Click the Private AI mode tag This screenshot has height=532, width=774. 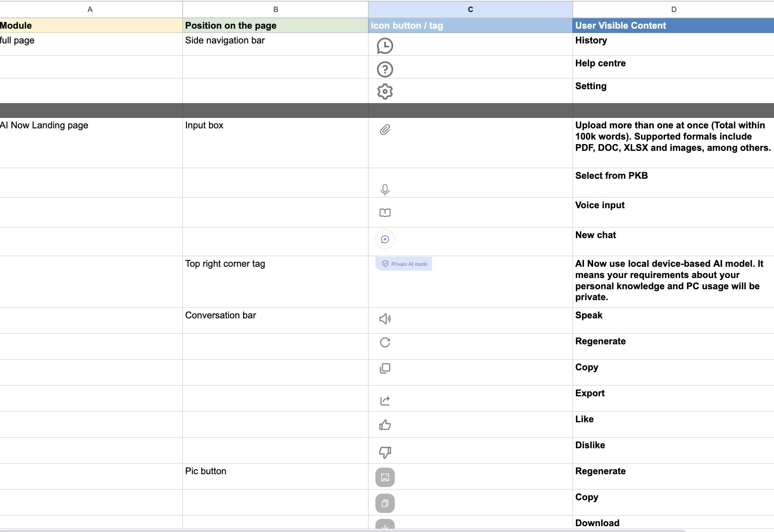pyautogui.click(x=404, y=264)
